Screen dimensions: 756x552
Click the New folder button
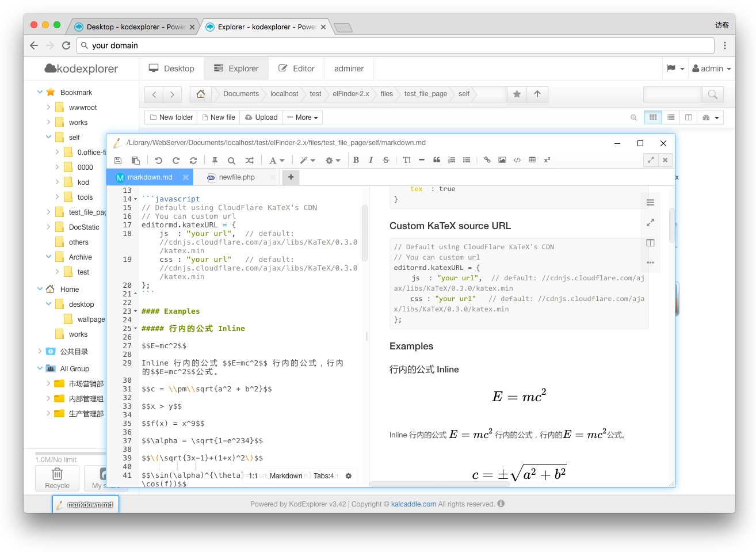[171, 117]
